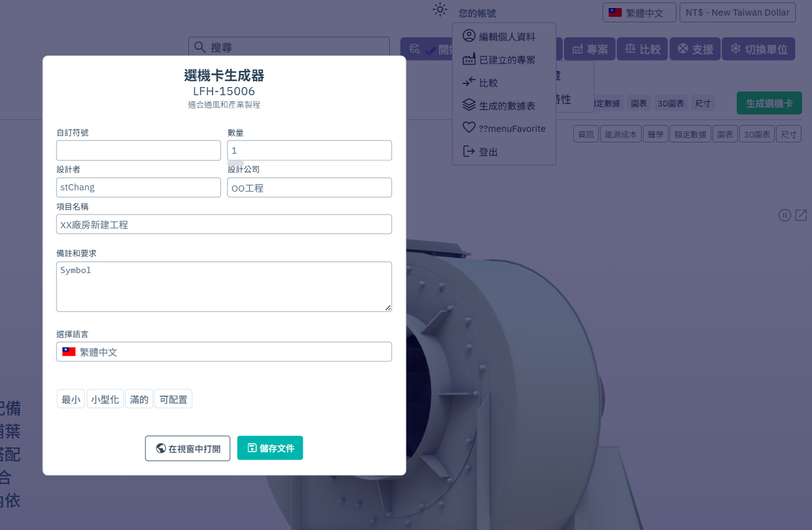This screenshot has width=812, height=530.
Task: Click 比較 label in the top toolbar
Action: [x=650, y=49]
